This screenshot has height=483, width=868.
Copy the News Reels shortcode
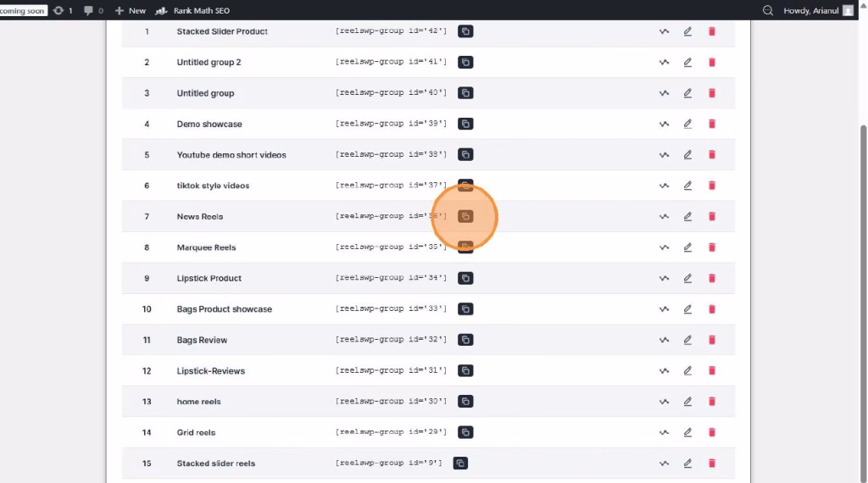click(465, 217)
